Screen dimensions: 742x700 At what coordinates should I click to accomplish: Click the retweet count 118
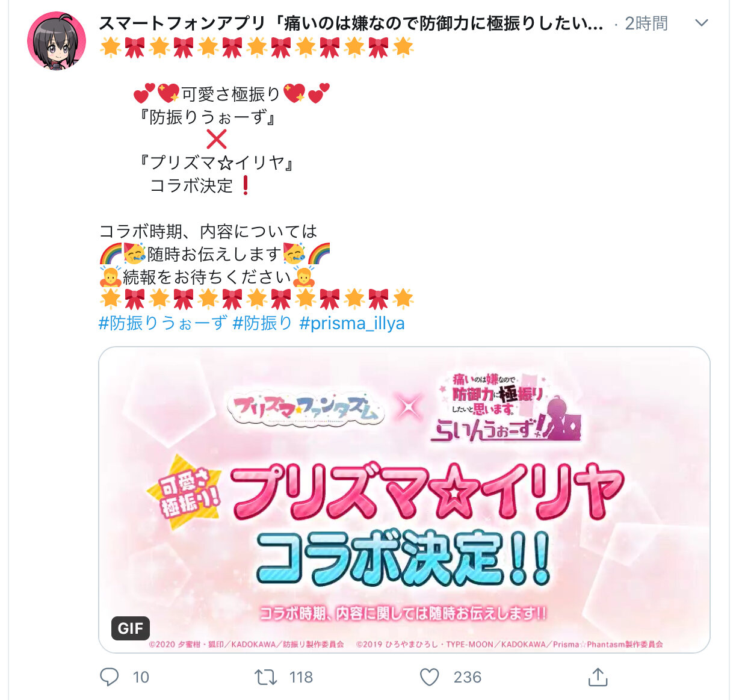point(301,677)
